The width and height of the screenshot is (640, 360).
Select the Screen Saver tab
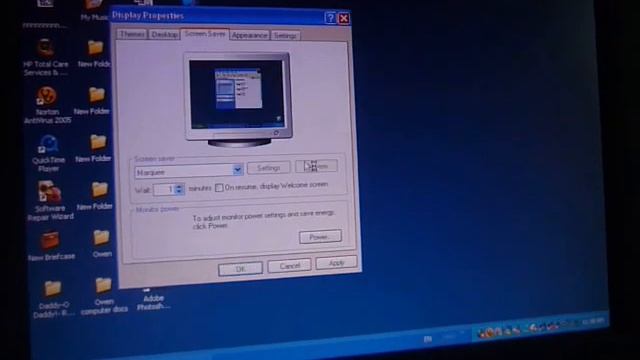click(205, 34)
